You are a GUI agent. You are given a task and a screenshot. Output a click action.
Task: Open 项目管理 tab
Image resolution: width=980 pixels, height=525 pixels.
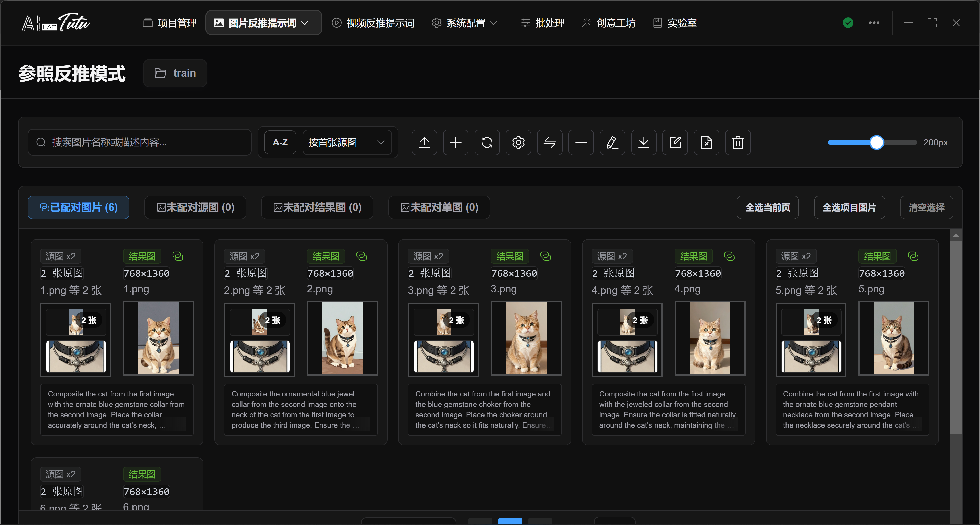point(170,23)
